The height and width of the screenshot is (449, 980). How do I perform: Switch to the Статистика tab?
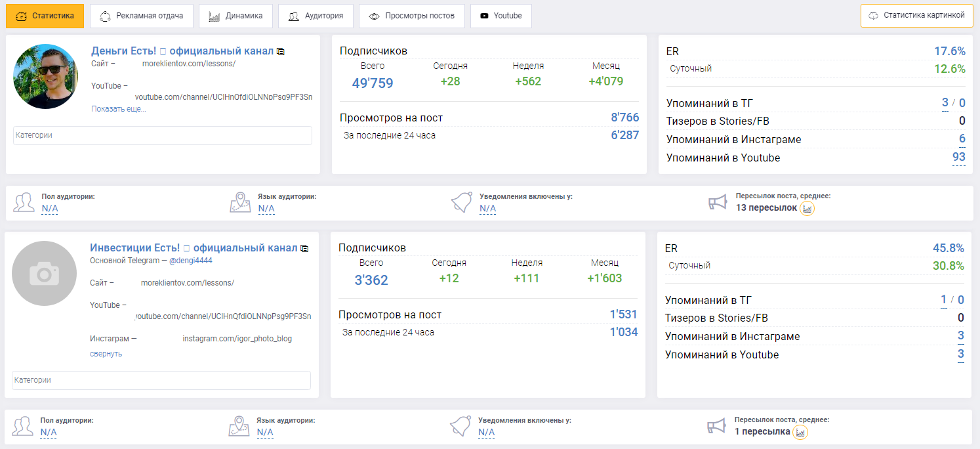coord(45,16)
